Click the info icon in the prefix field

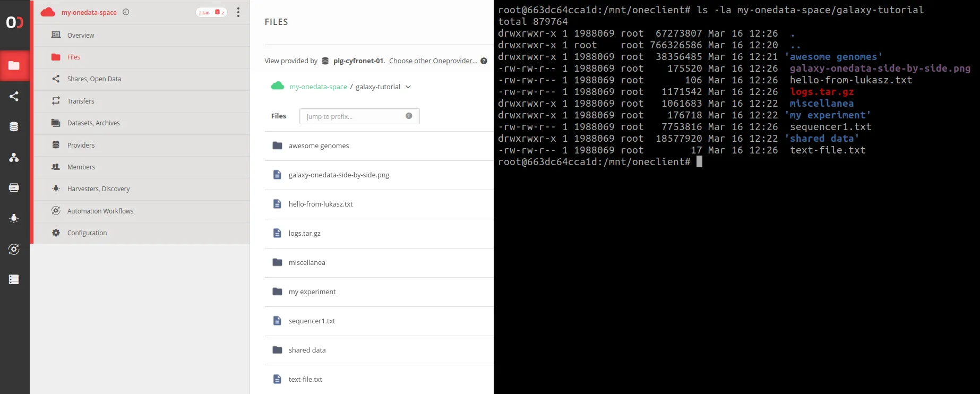click(409, 116)
